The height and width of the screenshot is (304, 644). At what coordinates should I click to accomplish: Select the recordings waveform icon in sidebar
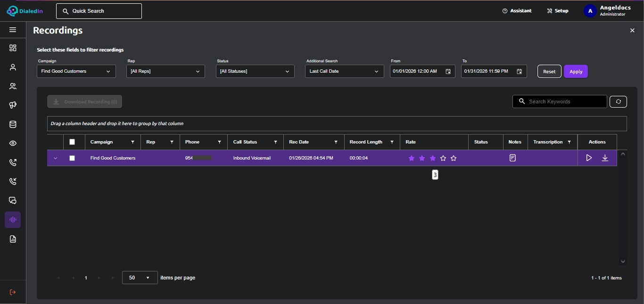click(x=13, y=220)
